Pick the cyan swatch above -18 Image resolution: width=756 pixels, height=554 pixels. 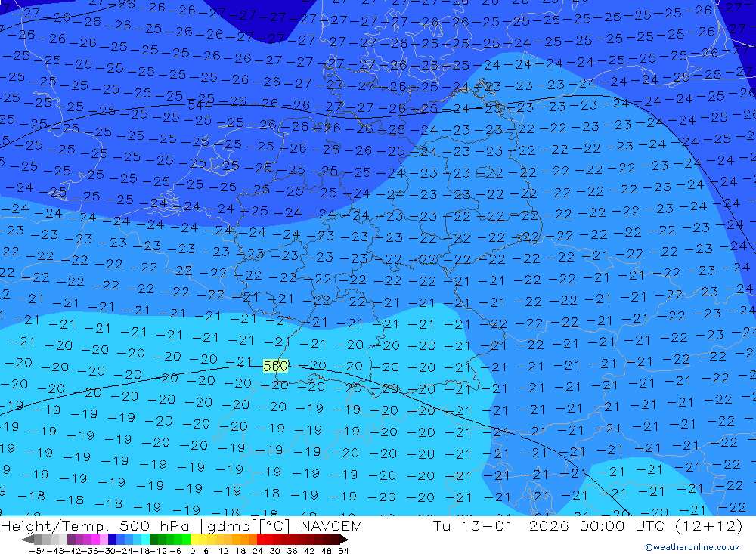pyautogui.click(x=145, y=539)
